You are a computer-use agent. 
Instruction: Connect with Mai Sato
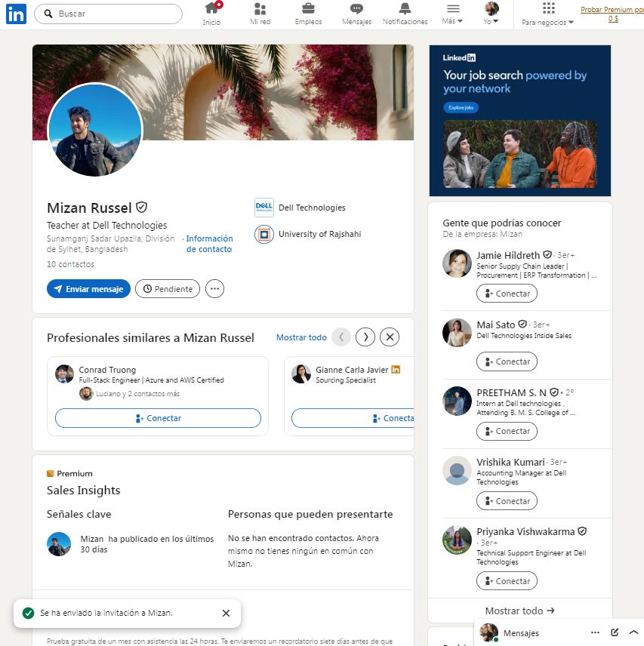(507, 361)
